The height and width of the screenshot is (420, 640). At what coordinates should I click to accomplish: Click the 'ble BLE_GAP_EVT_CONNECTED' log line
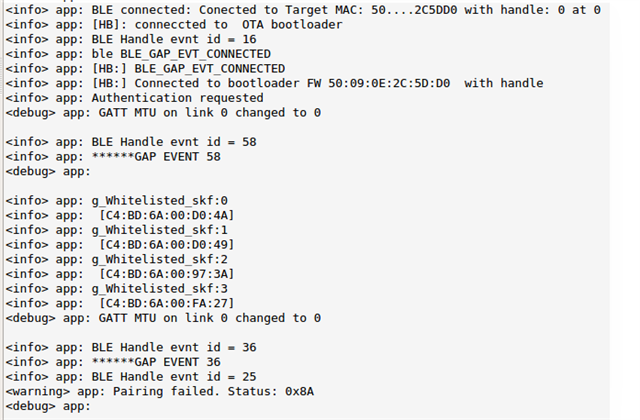coord(138,54)
